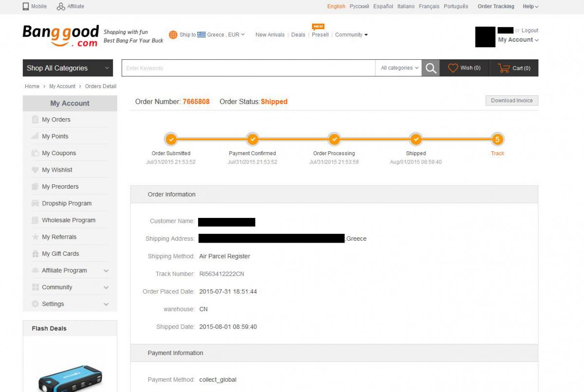Click My Gift Cards gift icon
The width and height of the screenshot is (584, 392).
click(35, 254)
